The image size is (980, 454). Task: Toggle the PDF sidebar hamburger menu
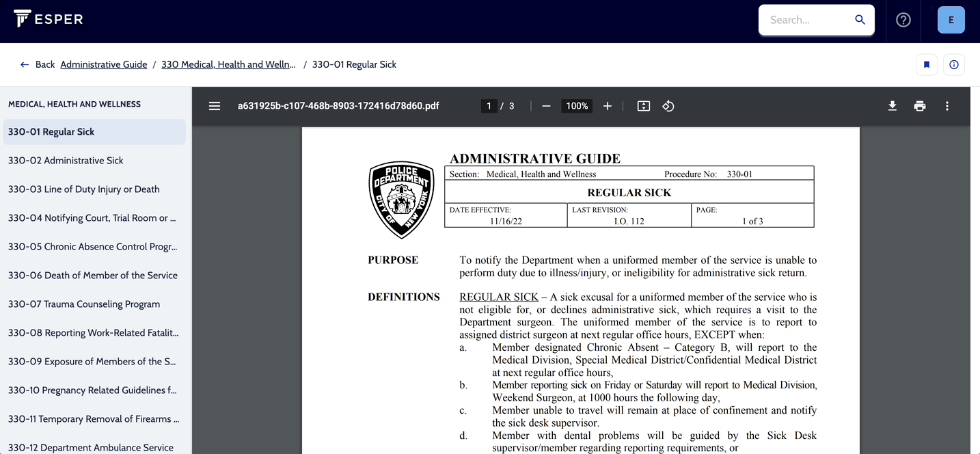[x=215, y=106]
